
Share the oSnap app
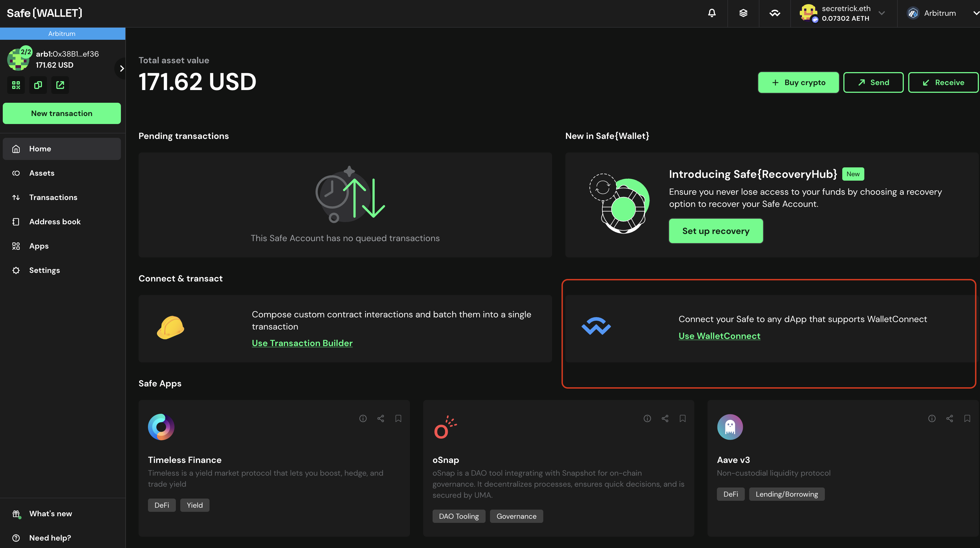pyautogui.click(x=665, y=419)
